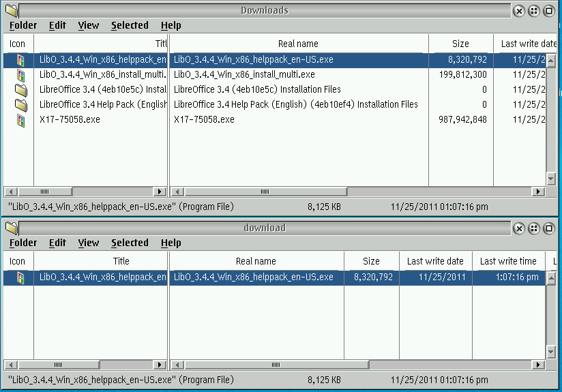
Task: Sort by Real name column in download window
Action: click(x=256, y=261)
